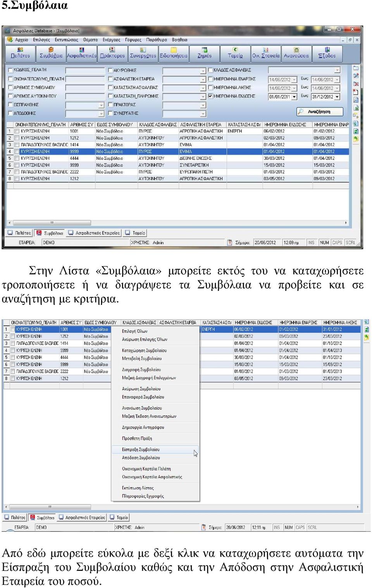Expand the ΣΥΝΕΡΓΑΤΗΣ dropdown

203,114
